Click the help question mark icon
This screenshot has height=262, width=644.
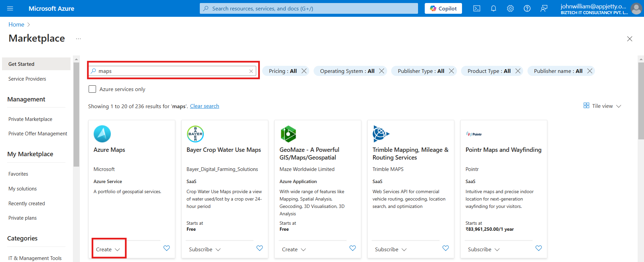(527, 8)
